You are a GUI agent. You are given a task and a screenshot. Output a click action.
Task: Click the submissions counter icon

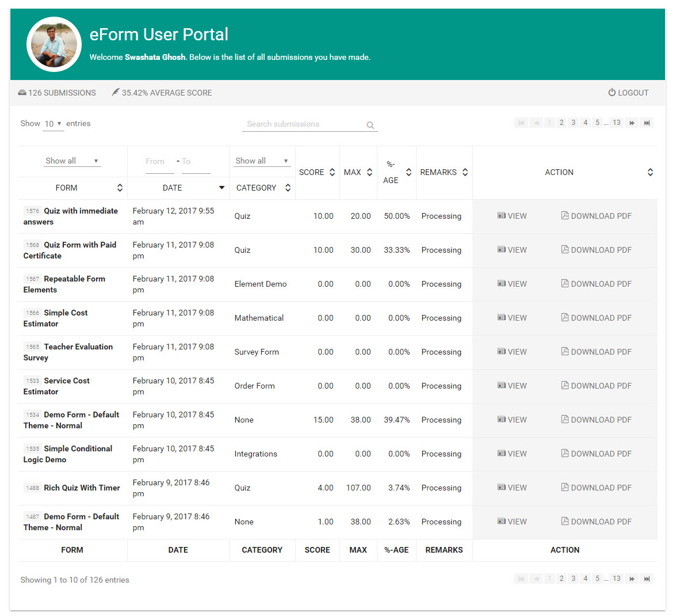[22, 92]
